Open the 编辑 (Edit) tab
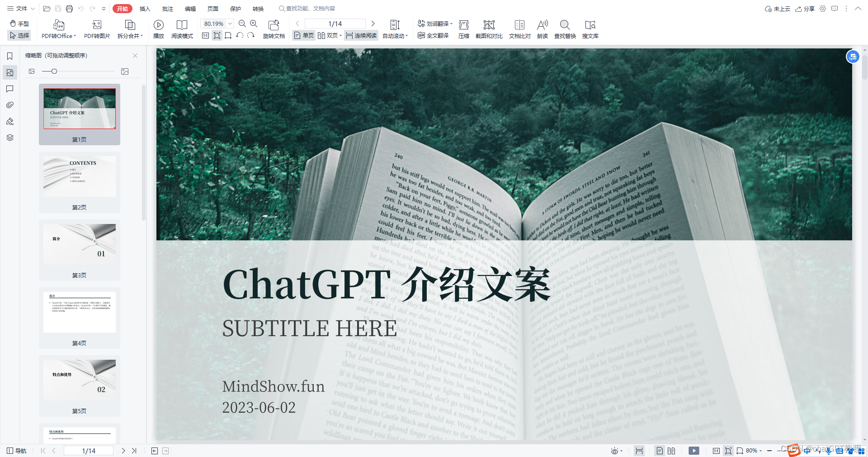This screenshot has width=868, height=457. [190, 9]
